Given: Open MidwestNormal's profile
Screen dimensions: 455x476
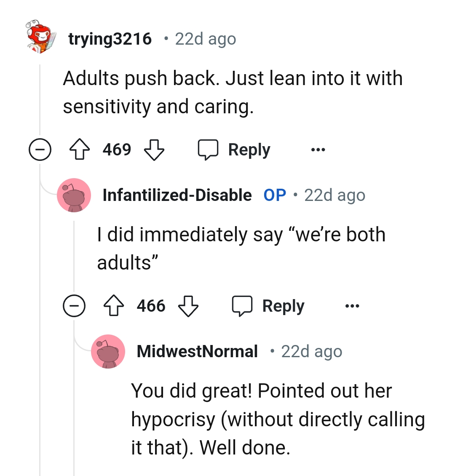Looking at the screenshot, I should 197,351.
